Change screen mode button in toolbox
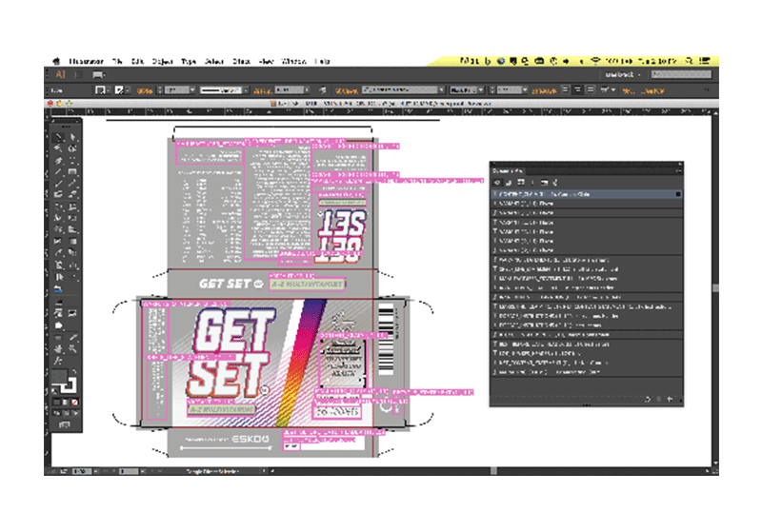Viewport: 762px width, 532px height. 65,424
